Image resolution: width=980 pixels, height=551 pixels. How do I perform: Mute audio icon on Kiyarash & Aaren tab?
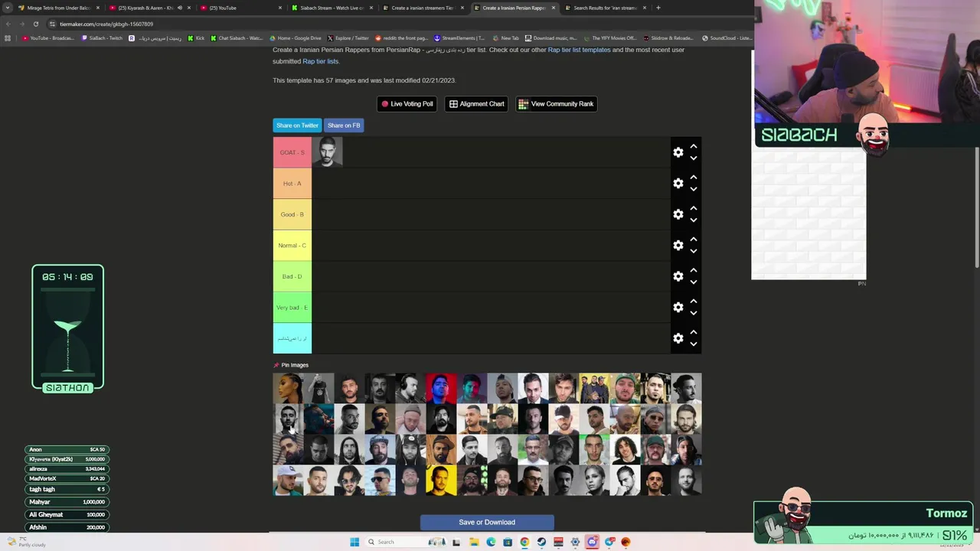[180, 8]
